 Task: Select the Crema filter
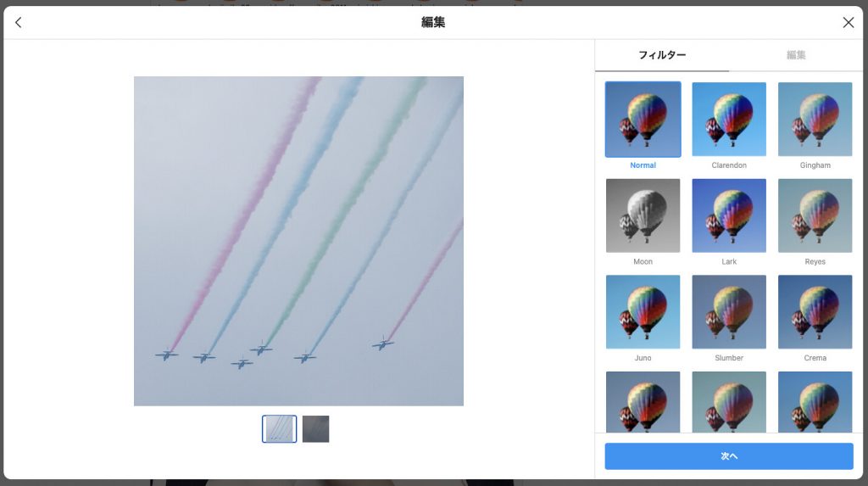815,312
